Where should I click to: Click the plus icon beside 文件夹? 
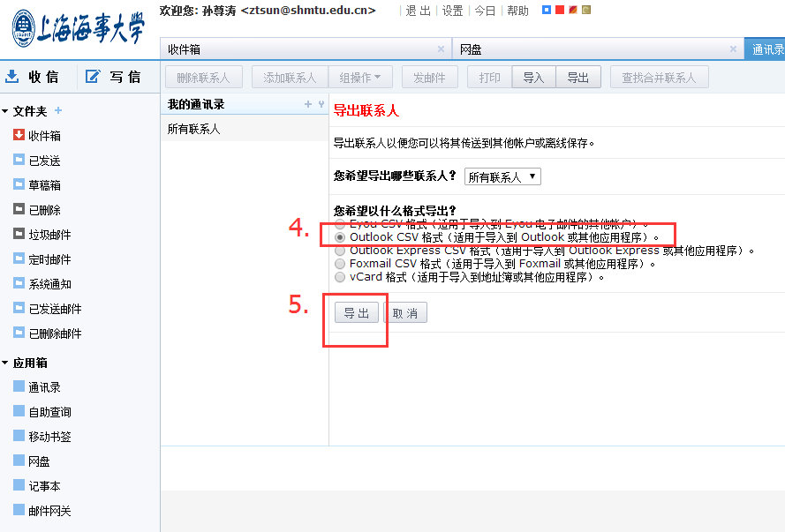tap(58, 110)
